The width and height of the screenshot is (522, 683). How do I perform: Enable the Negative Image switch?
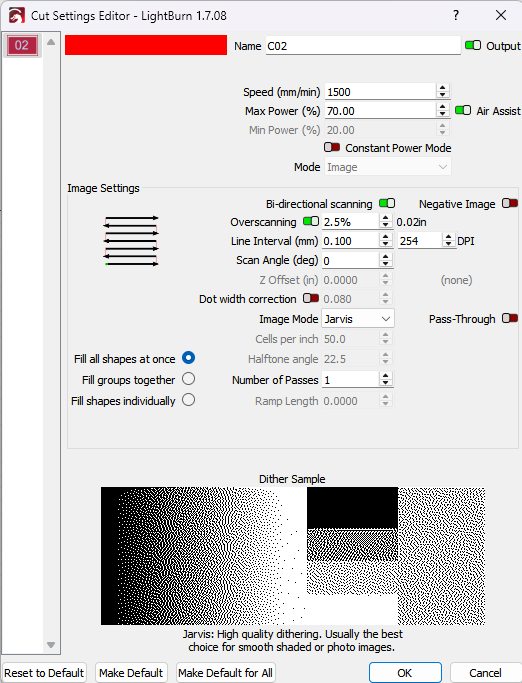click(510, 203)
